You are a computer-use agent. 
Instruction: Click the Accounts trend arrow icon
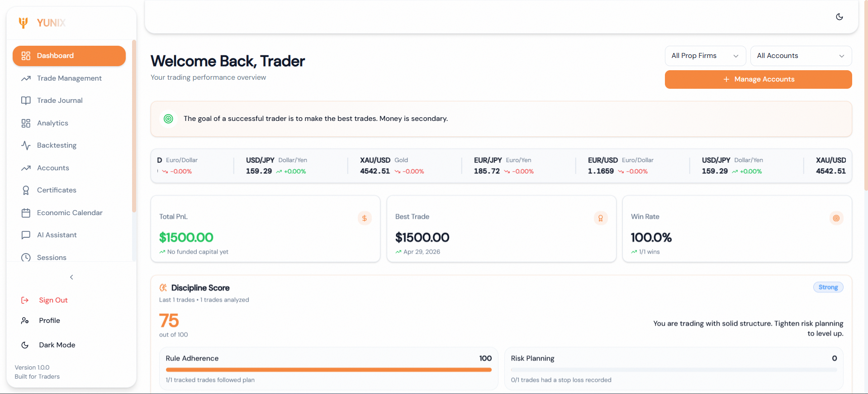[x=26, y=168]
